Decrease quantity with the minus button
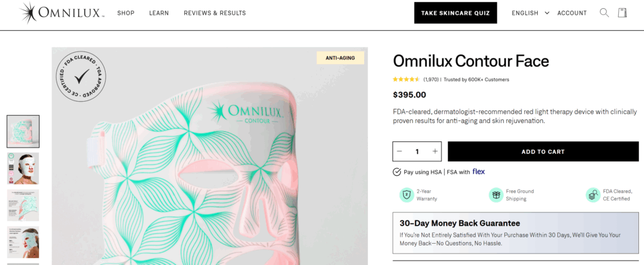Viewport: 644px width, 265px height. click(x=399, y=151)
